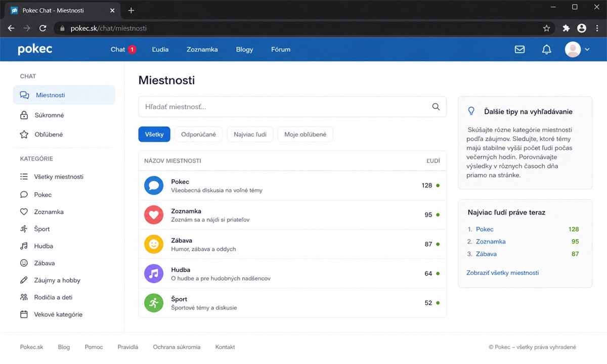Click 'Športové témy a diskusie' description

point(204,308)
